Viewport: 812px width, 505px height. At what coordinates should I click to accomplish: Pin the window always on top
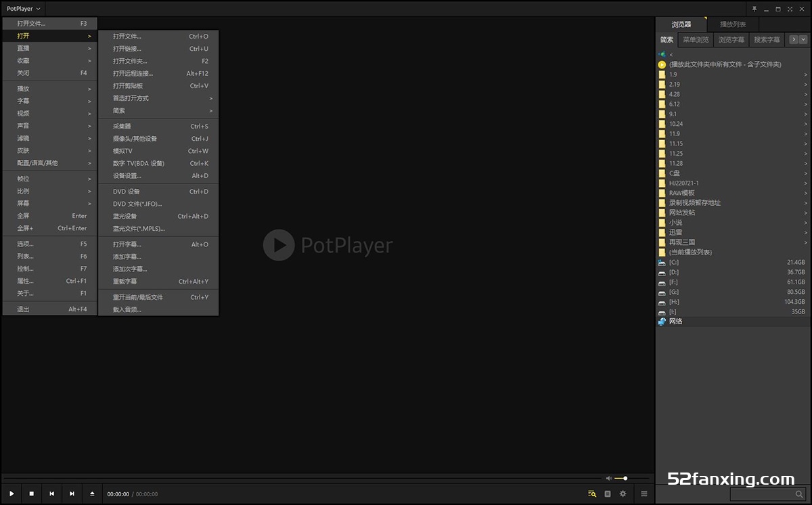754,9
